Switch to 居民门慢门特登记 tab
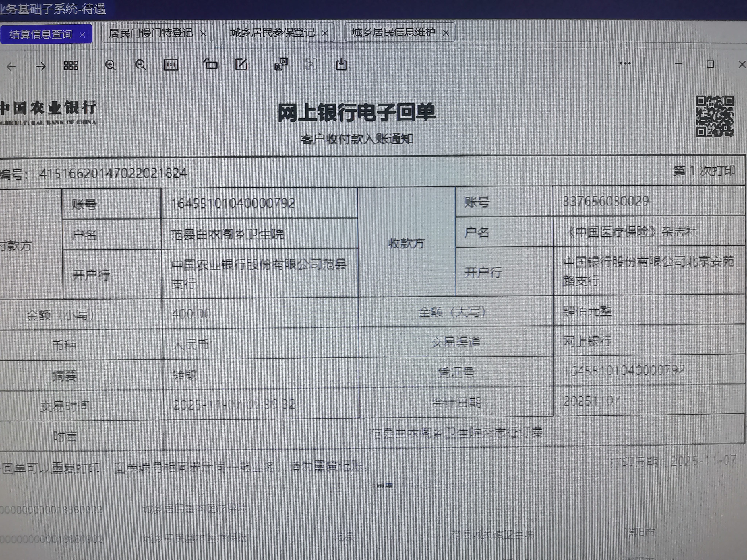The width and height of the screenshot is (747, 560). [151, 33]
